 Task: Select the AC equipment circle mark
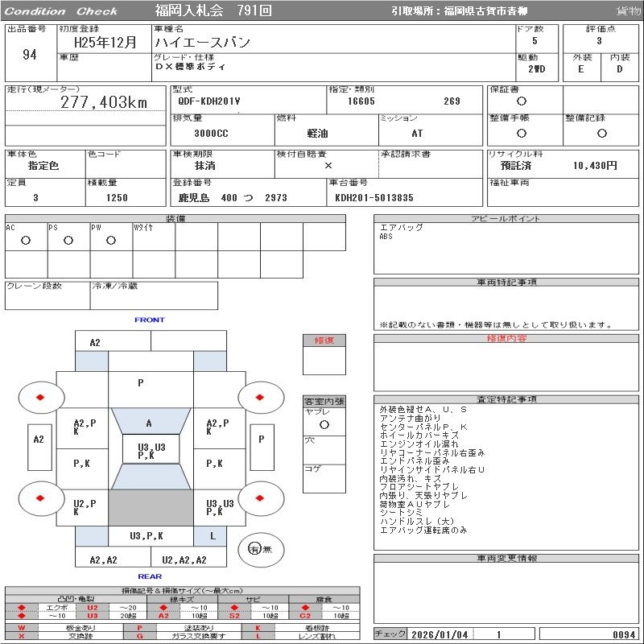[26, 240]
